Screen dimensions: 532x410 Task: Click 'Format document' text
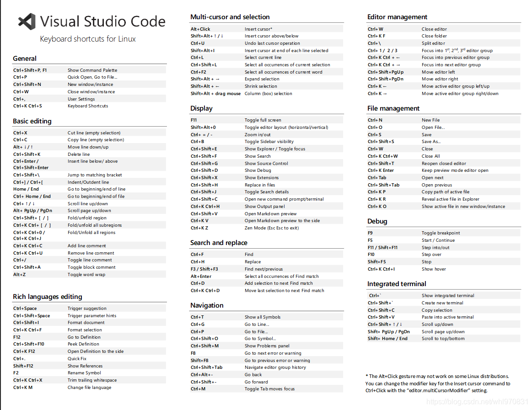pyautogui.click(x=86, y=323)
